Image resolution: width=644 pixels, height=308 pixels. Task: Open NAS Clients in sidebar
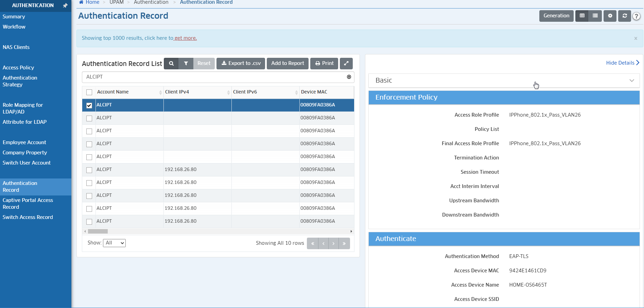(x=16, y=47)
